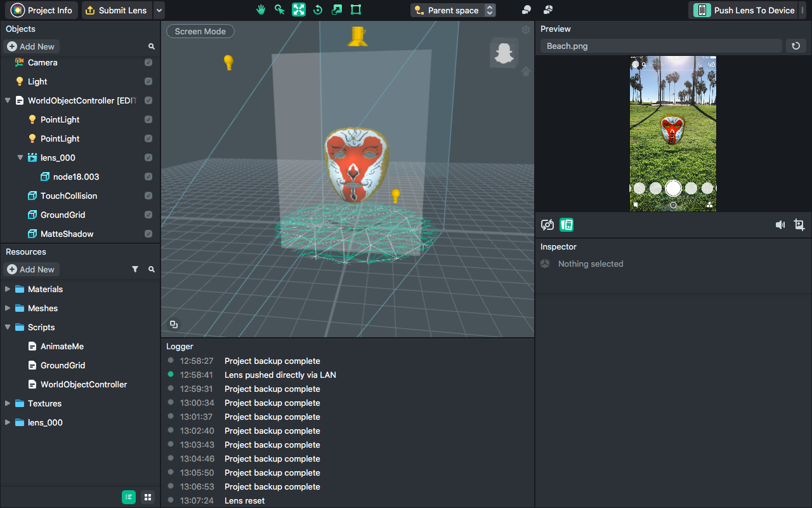Toggle lens_000 object checkbox
The image size is (812, 508).
148,157
